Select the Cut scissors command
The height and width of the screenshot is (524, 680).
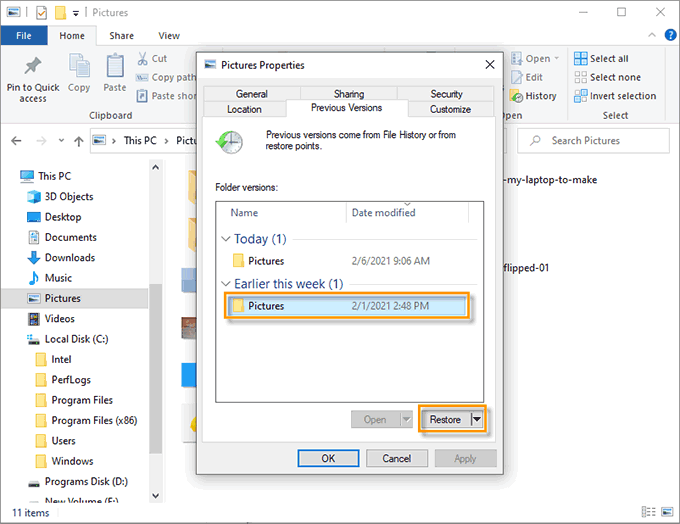point(152,59)
